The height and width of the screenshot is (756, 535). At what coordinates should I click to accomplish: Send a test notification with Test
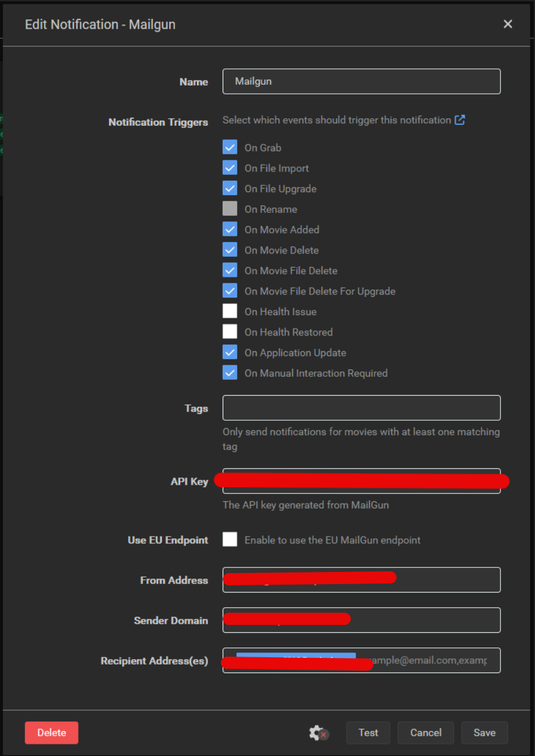(368, 733)
